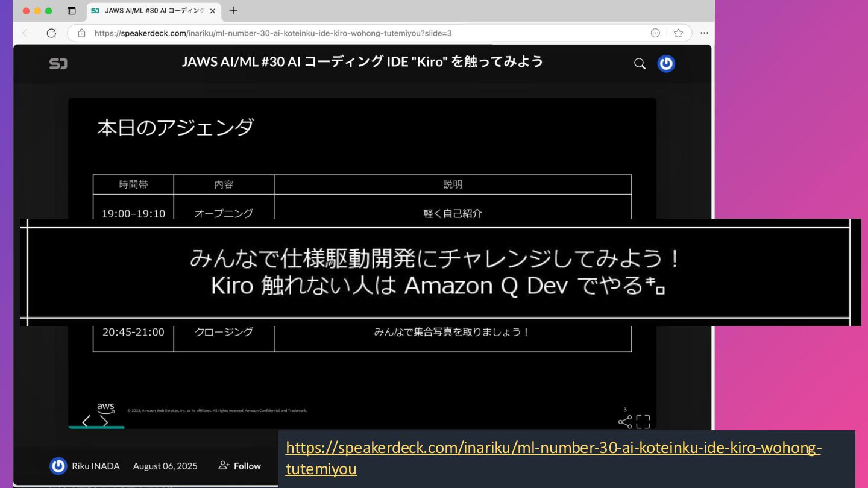
Task: View site info lock icon
Action: tap(81, 33)
